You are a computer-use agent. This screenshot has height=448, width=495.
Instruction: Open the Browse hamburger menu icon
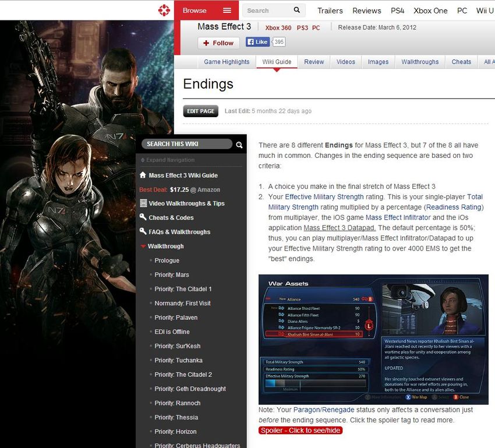point(227,10)
